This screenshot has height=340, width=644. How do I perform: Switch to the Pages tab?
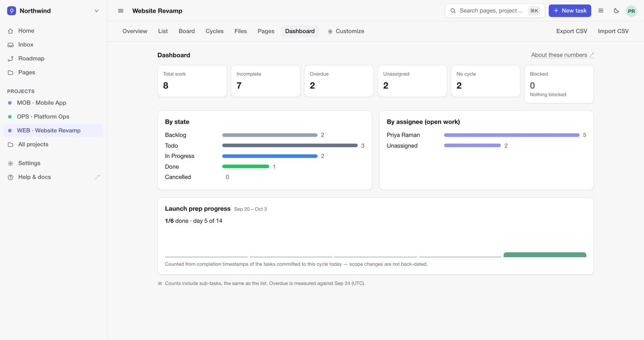[266, 31]
